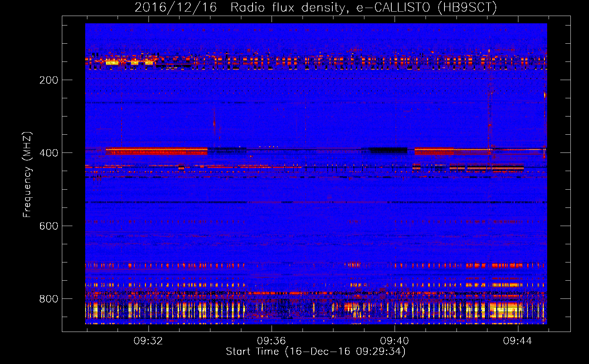Click the 200 frequency tick label
This screenshot has height=364, width=589.
tap(49, 80)
